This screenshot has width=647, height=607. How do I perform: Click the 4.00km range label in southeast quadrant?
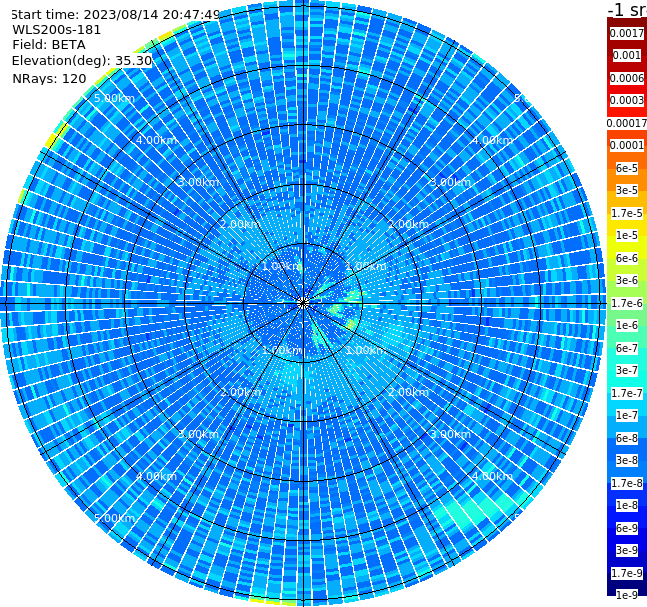(x=492, y=476)
